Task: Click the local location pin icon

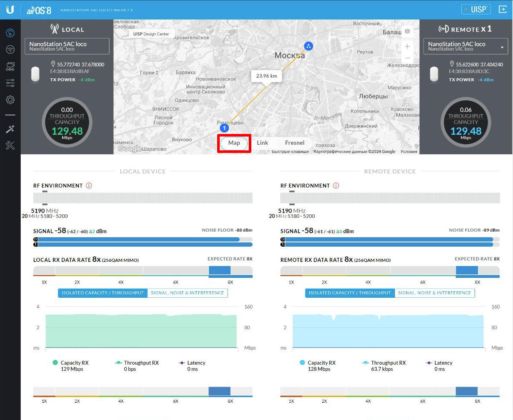Action: 53,64
